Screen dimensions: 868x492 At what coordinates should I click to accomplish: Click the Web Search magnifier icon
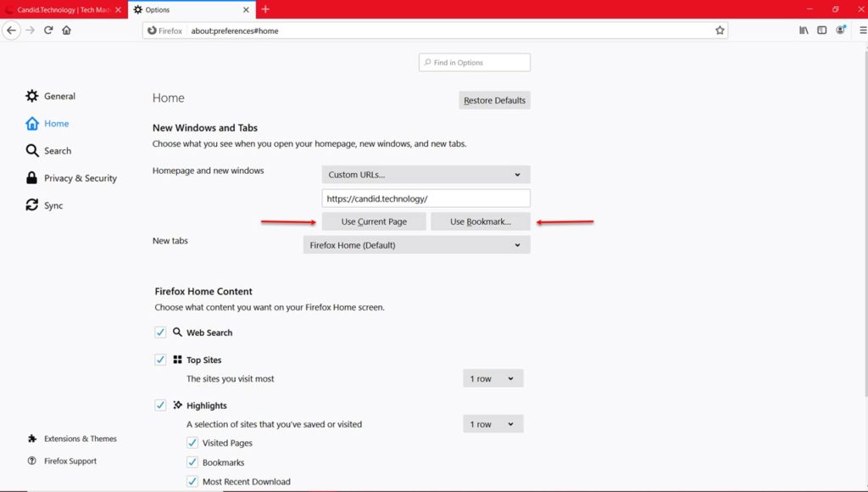(177, 332)
